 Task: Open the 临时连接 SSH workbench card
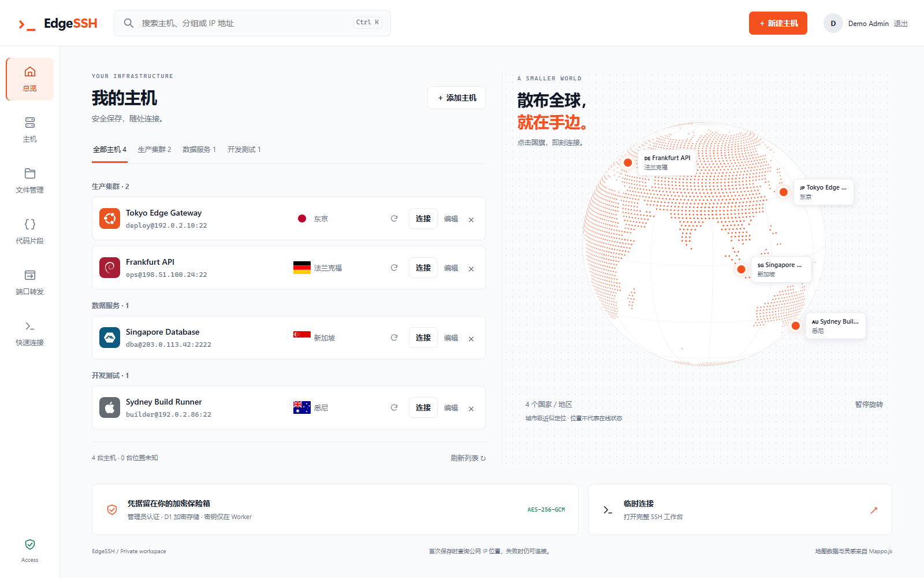(740, 510)
